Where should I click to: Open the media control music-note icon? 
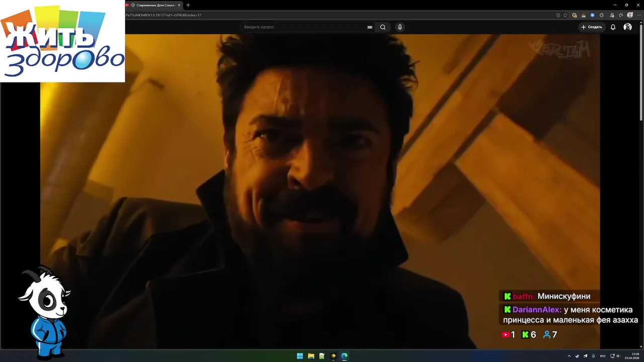[611, 15]
